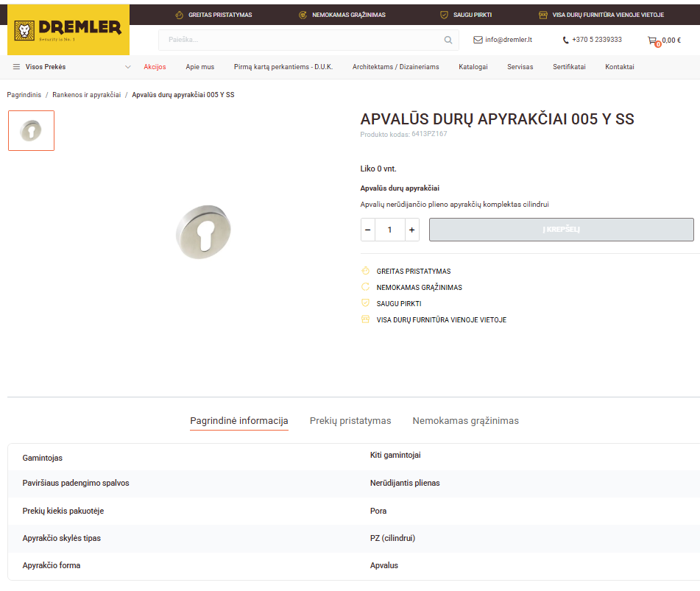Go to Rankenos ir apyrakčiai breadcrumb
This screenshot has width=700, height=591.
(x=86, y=95)
